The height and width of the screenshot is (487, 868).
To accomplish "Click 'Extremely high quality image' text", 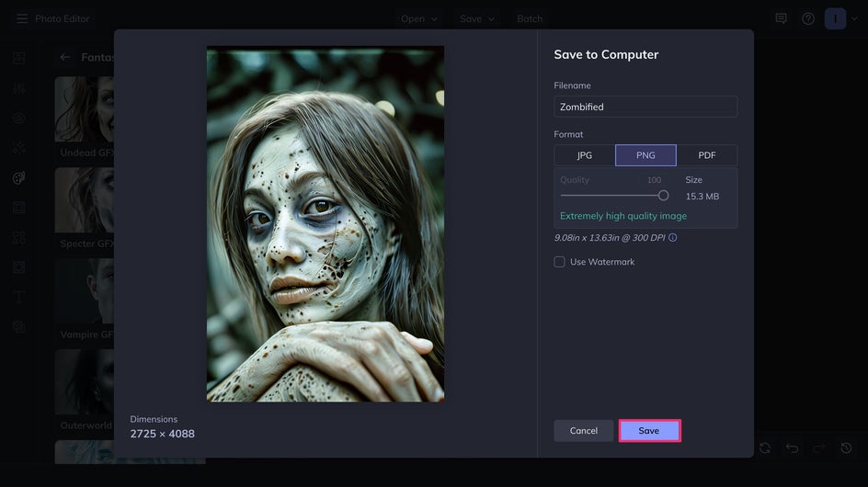I will coord(623,216).
